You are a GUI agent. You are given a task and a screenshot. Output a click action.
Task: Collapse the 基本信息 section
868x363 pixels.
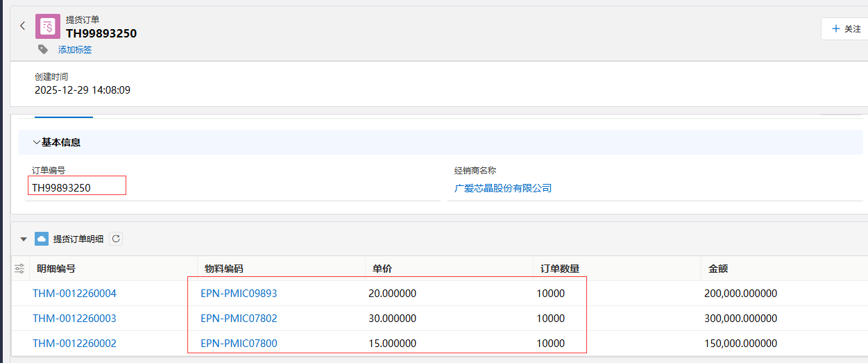click(x=37, y=142)
